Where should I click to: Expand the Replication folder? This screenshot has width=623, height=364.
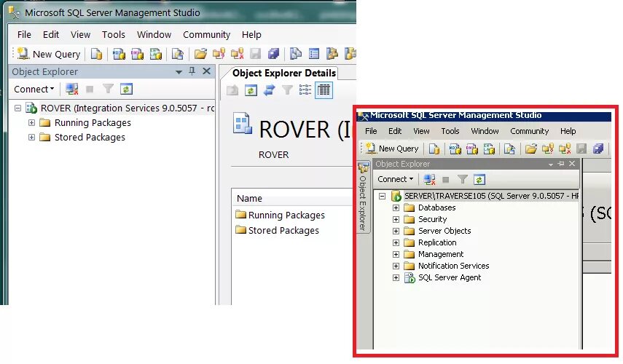(396, 242)
